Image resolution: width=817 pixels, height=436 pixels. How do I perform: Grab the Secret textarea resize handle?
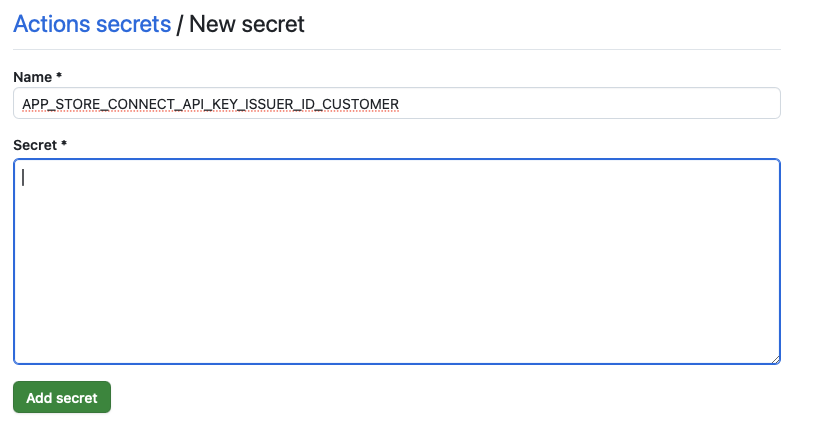[x=774, y=358]
